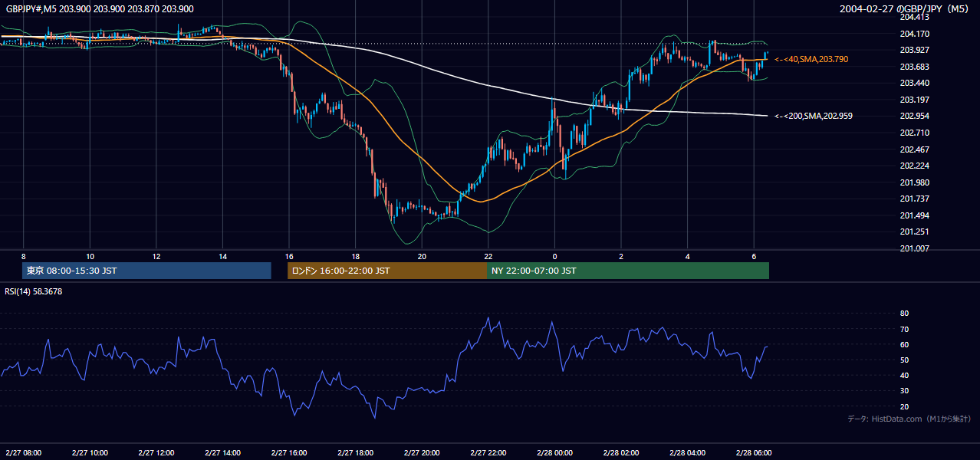Click the bottom time label 2/27 12:00
The width and height of the screenshot is (980, 460).
click(x=156, y=452)
